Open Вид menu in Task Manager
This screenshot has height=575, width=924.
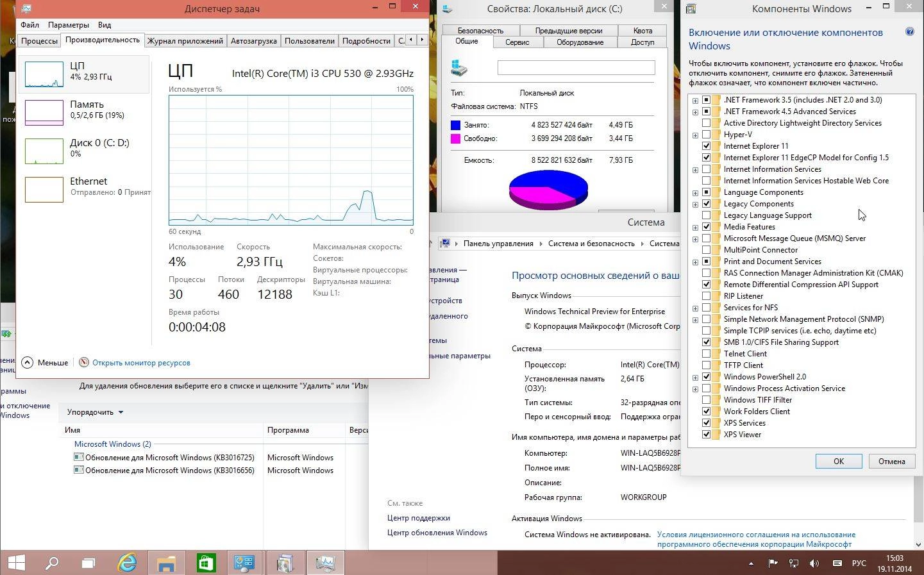105,25
